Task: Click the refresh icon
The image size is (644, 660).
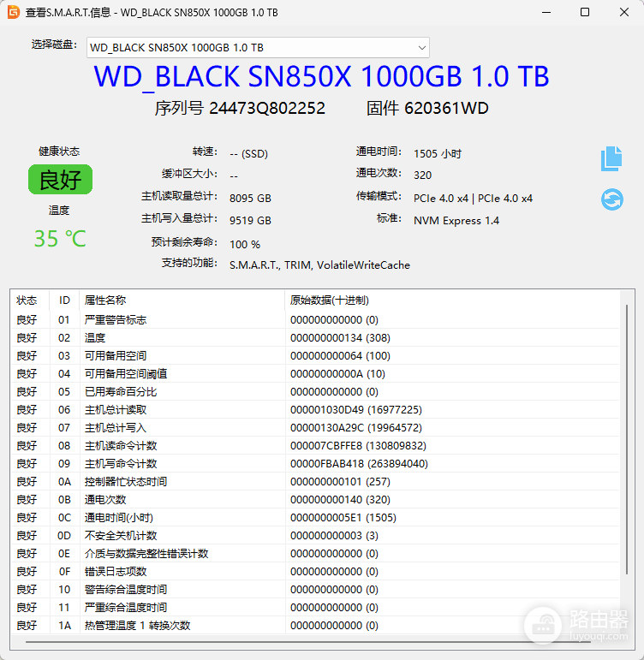Action: pyautogui.click(x=612, y=199)
